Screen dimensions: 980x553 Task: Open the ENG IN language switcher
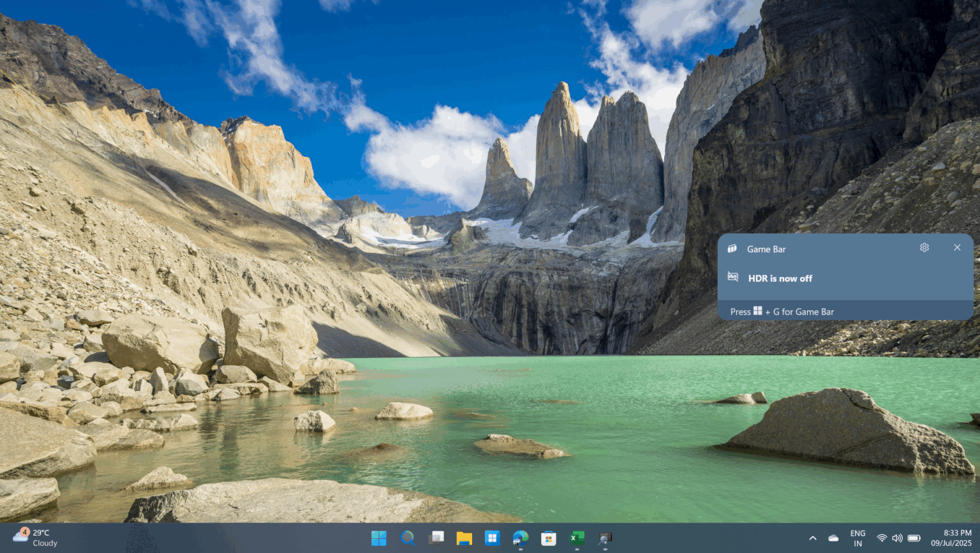(x=857, y=538)
